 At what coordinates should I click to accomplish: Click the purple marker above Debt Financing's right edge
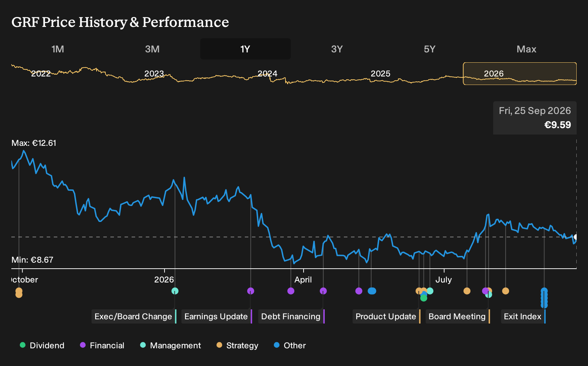pos(323,291)
